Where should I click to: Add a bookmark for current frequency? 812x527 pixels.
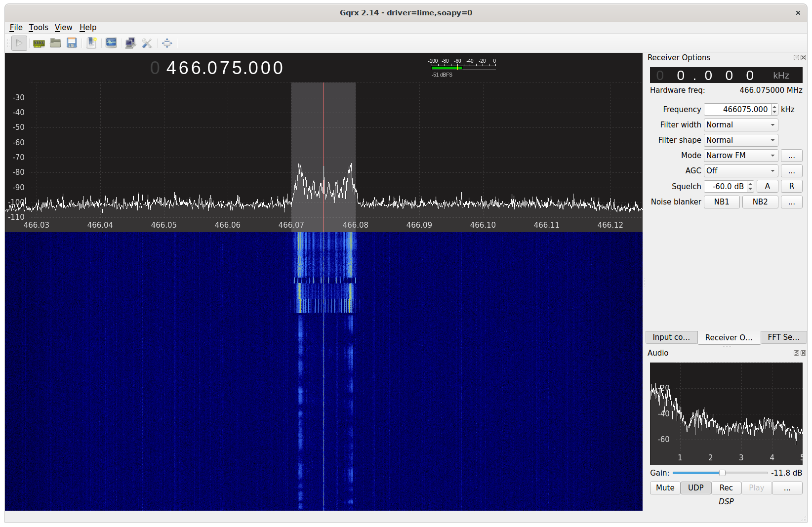tap(91, 43)
